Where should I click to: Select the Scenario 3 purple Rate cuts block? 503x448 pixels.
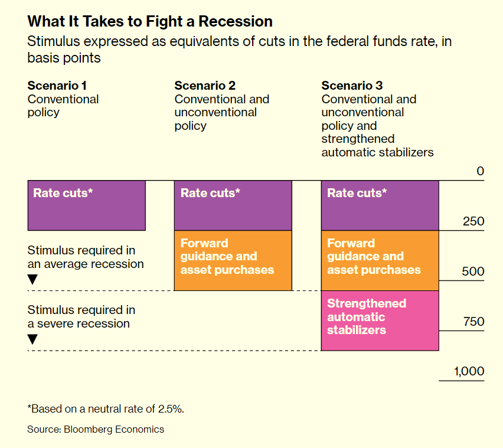(380, 205)
